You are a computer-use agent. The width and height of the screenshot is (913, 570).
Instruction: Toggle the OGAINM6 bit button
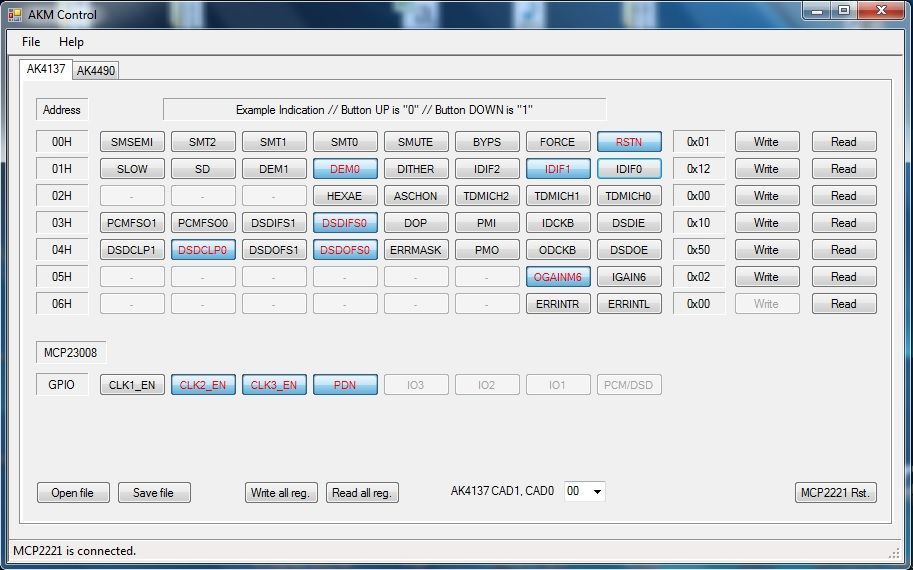[x=558, y=277]
